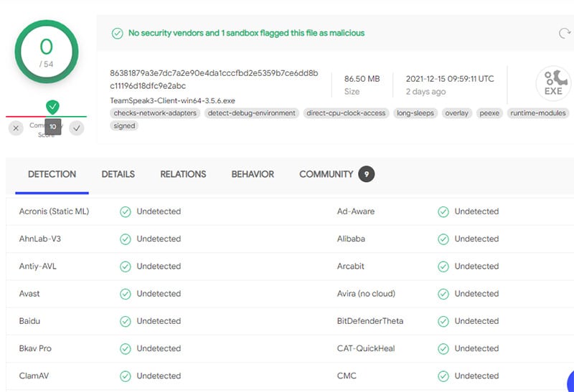Click the Antiy-AVL vendor name
The height and width of the screenshot is (392, 574).
[x=38, y=266]
